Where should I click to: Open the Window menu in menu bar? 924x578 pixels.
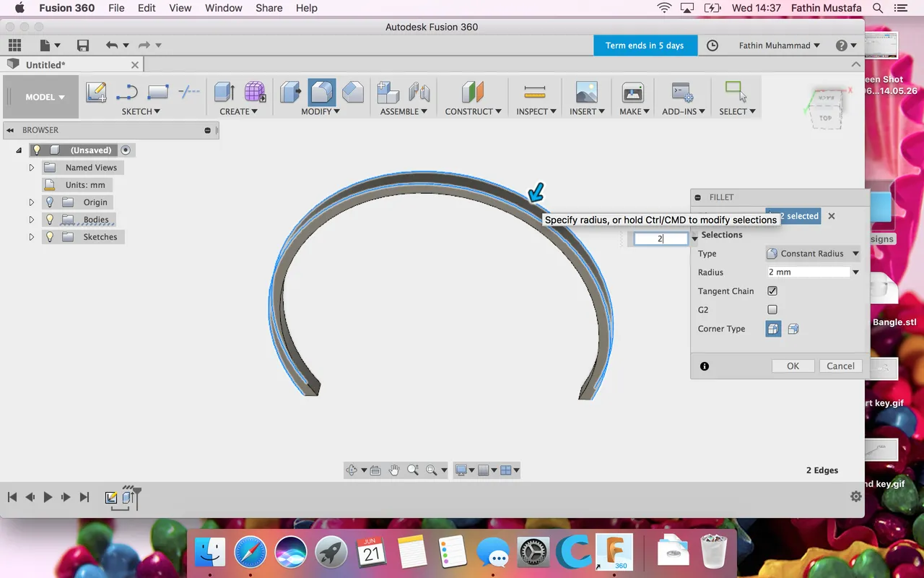[224, 8]
